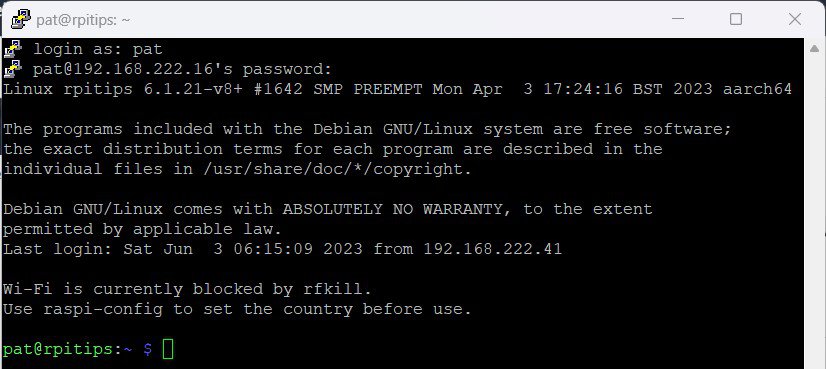Click the PuTTY icon beside "login as: pat"
The image size is (826, 369).
click(13, 48)
